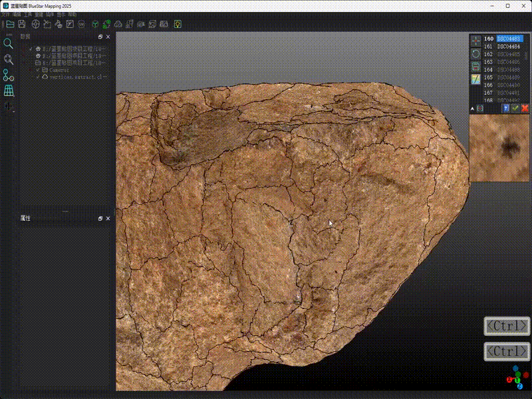Open the 帮助 menu

pyautogui.click(x=72, y=15)
